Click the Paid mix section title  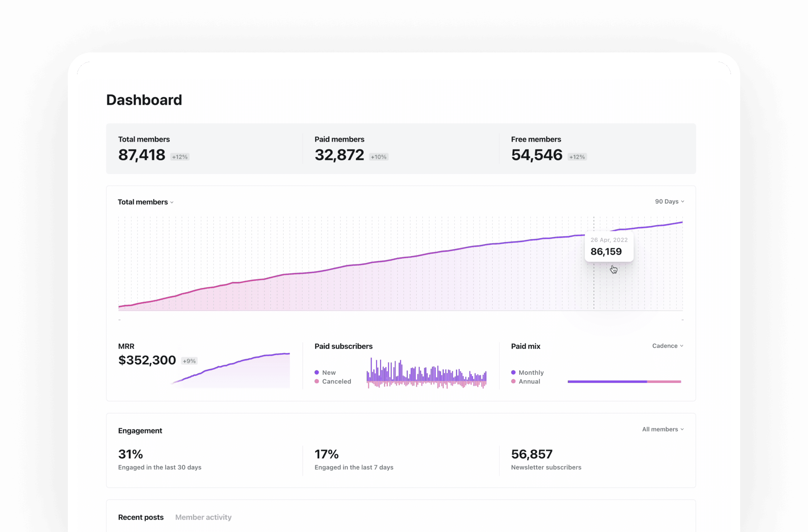[x=525, y=346]
